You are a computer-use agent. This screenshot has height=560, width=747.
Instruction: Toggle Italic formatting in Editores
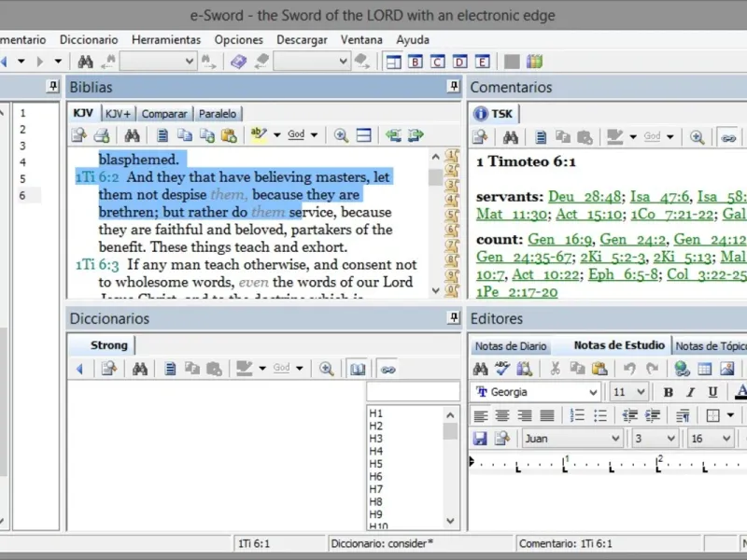tap(690, 392)
